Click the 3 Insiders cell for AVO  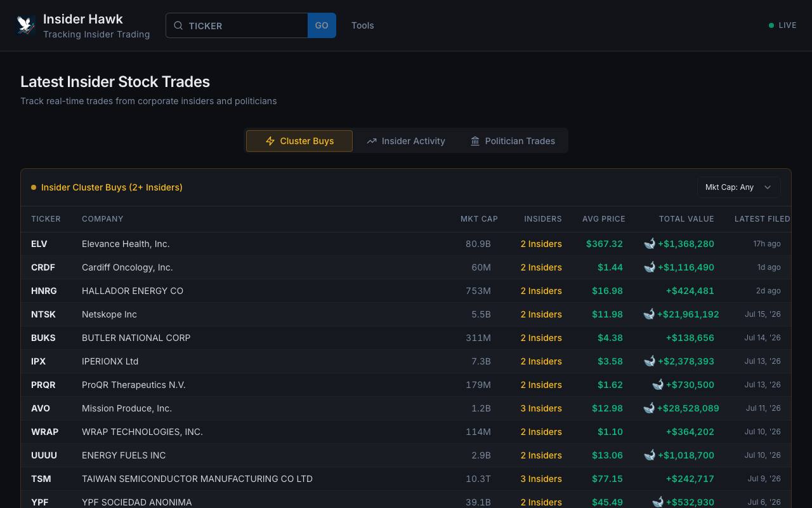541,408
